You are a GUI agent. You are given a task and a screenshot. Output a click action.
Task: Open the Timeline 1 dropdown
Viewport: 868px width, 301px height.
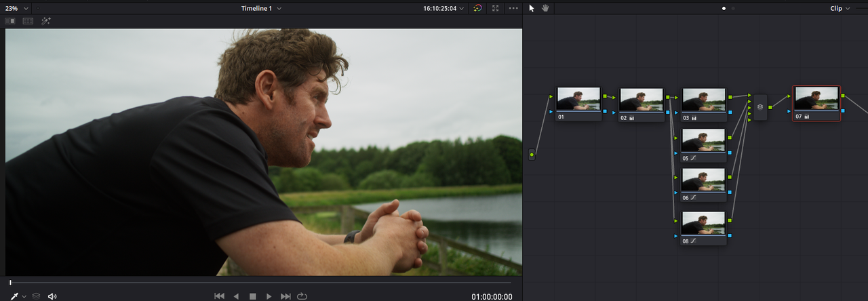[261, 8]
